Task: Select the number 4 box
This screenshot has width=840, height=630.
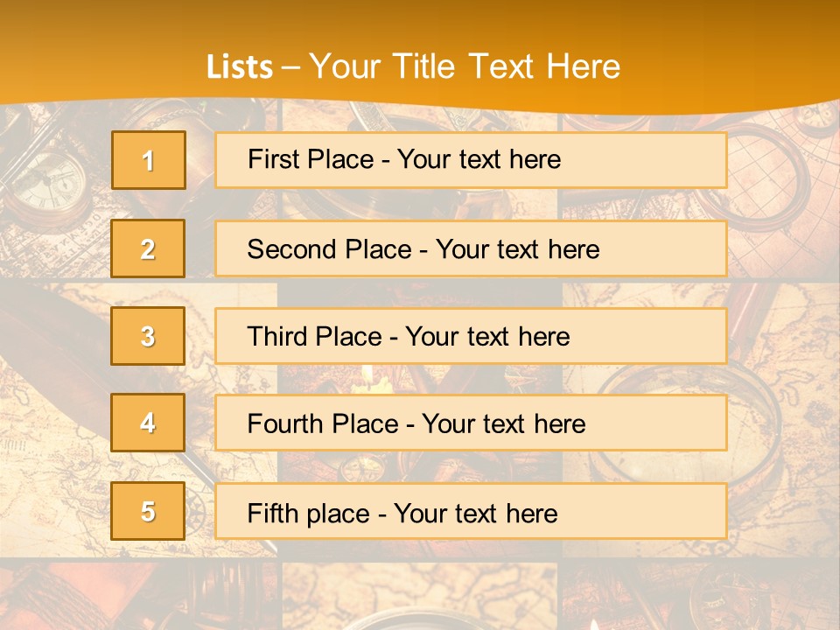Action: coord(148,423)
